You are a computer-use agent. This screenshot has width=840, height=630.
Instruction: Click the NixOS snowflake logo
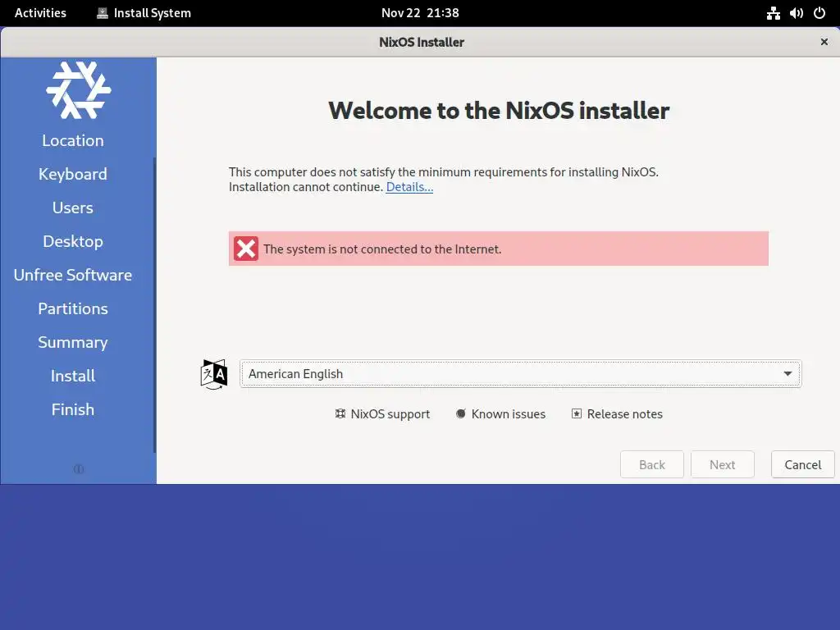(78, 89)
